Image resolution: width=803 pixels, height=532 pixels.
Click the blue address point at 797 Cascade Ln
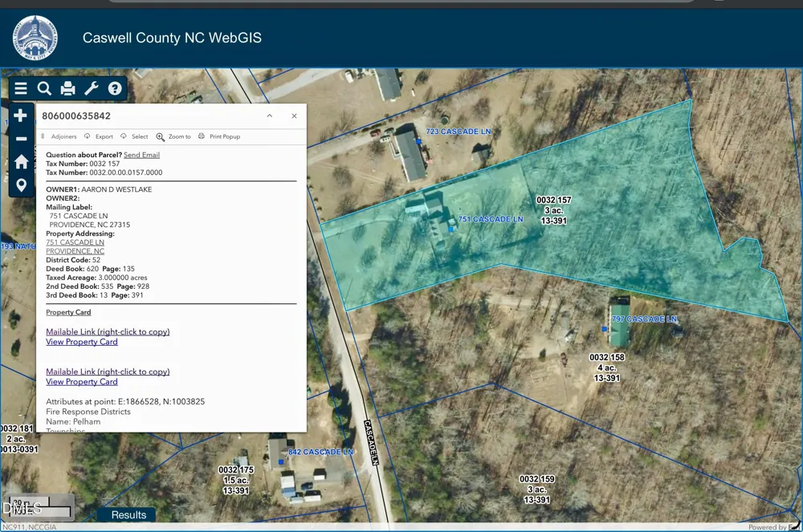pyautogui.click(x=605, y=329)
